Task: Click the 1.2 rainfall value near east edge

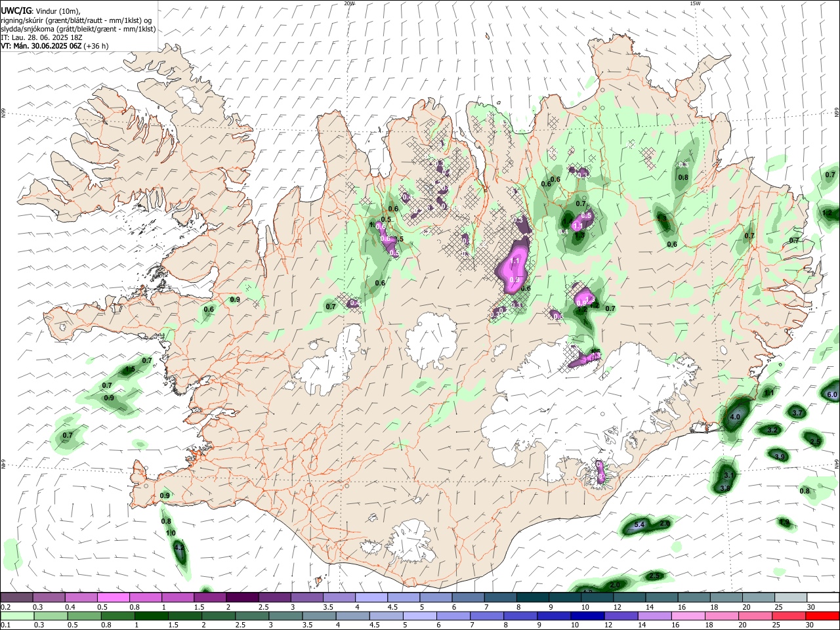Action: 828,213
